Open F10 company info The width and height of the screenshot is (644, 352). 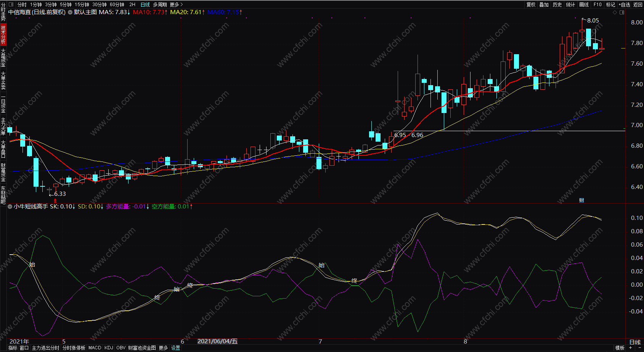597,5
